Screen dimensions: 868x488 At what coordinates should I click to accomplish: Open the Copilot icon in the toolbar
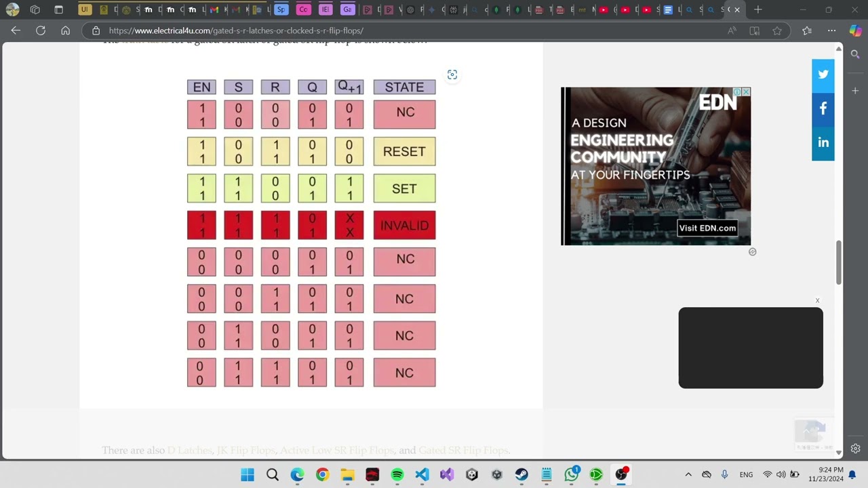(x=855, y=30)
